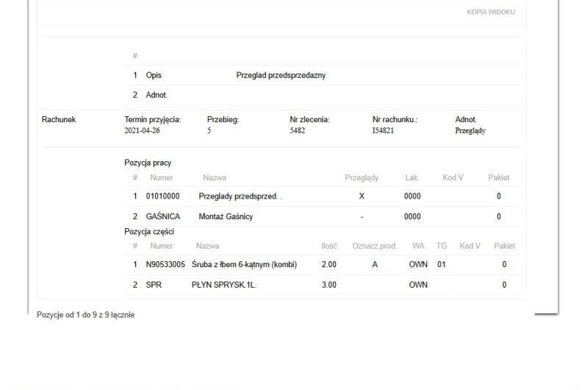The width and height of the screenshot is (588, 390).
Task: Click the Pozycja pracy heading
Action: 148,163
